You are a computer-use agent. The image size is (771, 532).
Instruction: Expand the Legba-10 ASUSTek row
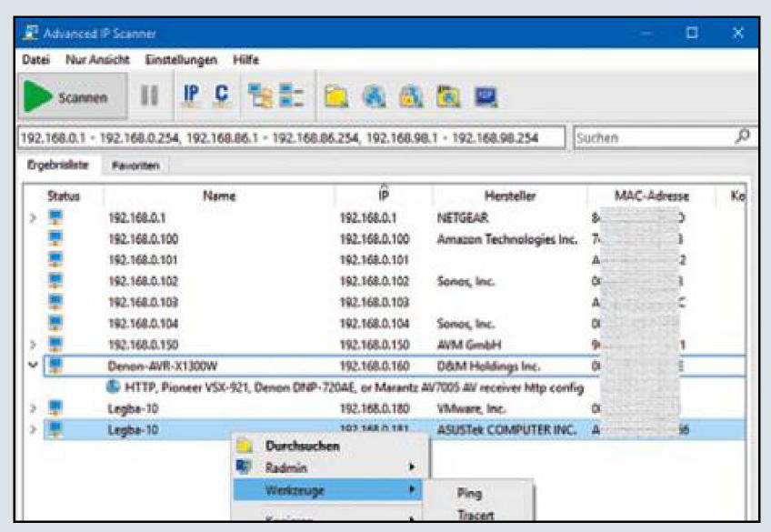click(33, 429)
